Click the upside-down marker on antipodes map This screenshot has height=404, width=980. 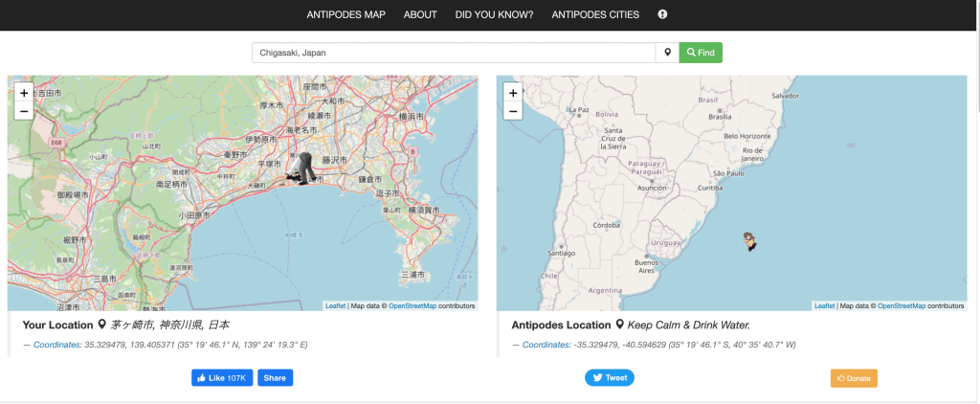point(751,241)
